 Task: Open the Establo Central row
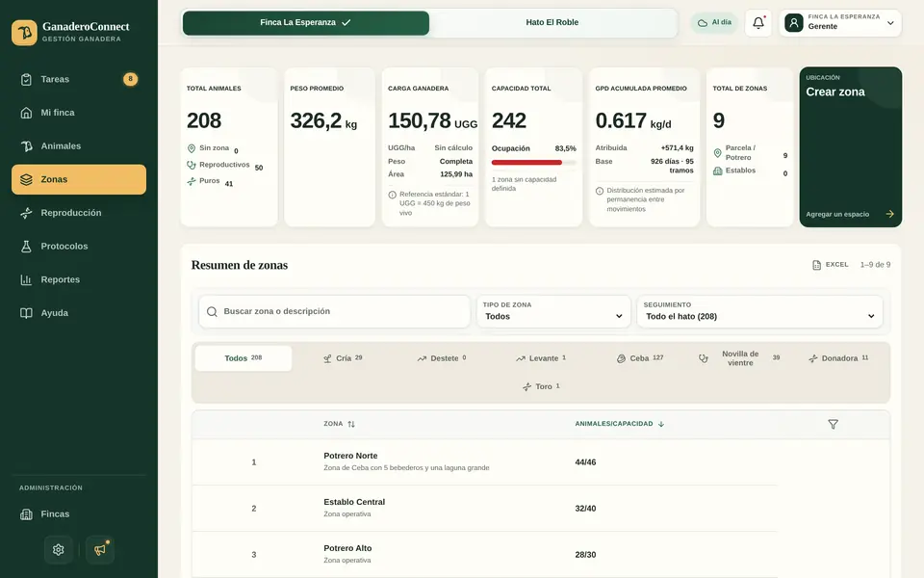pos(484,509)
